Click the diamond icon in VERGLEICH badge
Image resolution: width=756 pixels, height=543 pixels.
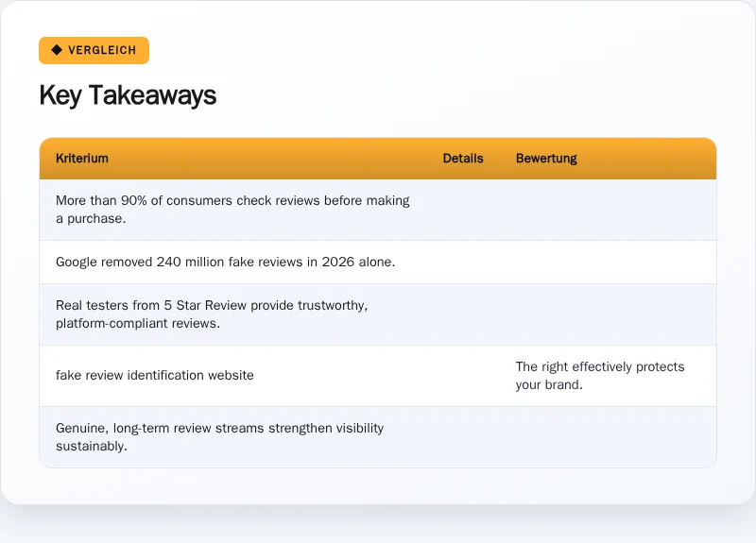click(57, 50)
